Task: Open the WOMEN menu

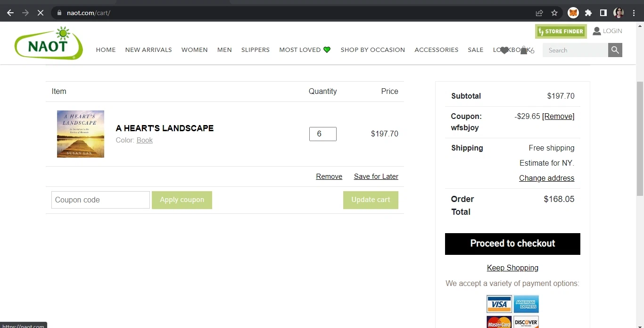Action: [194, 50]
